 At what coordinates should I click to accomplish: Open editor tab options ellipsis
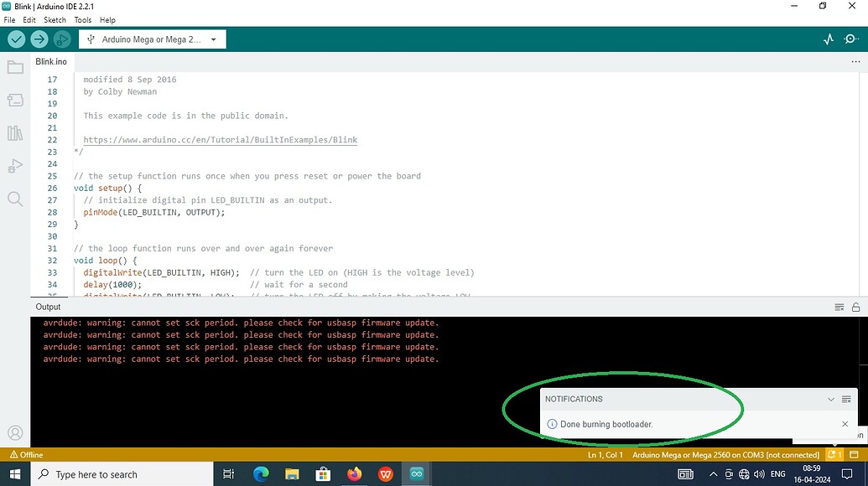pyautogui.click(x=855, y=62)
